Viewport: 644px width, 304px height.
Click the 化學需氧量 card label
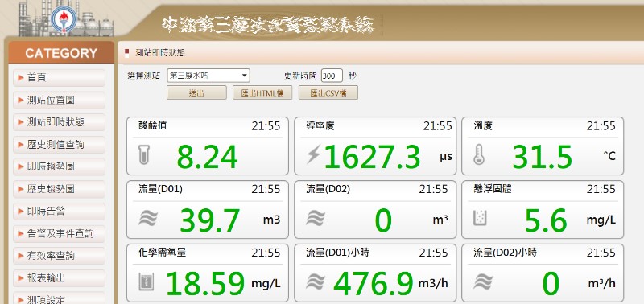coord(163,253)
